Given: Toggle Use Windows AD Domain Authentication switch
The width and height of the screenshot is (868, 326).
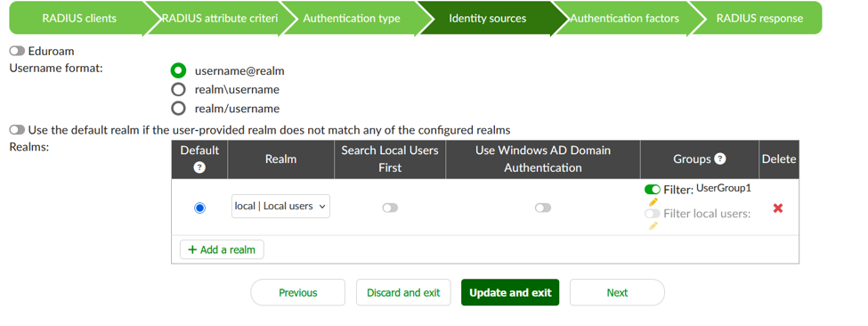Looking at the screenshot, I should pyautogui.click(x=543, y=208).
